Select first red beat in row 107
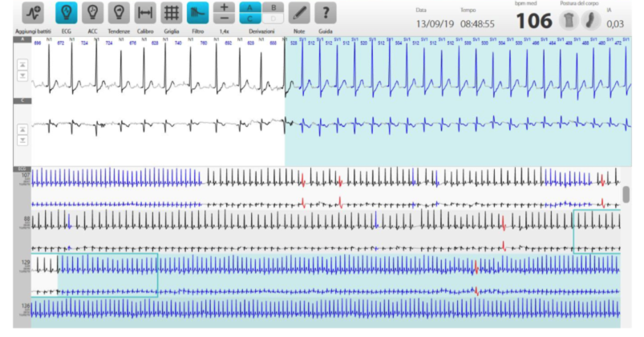Viewport: 644px width, 337px height. [x=303, y=180]
